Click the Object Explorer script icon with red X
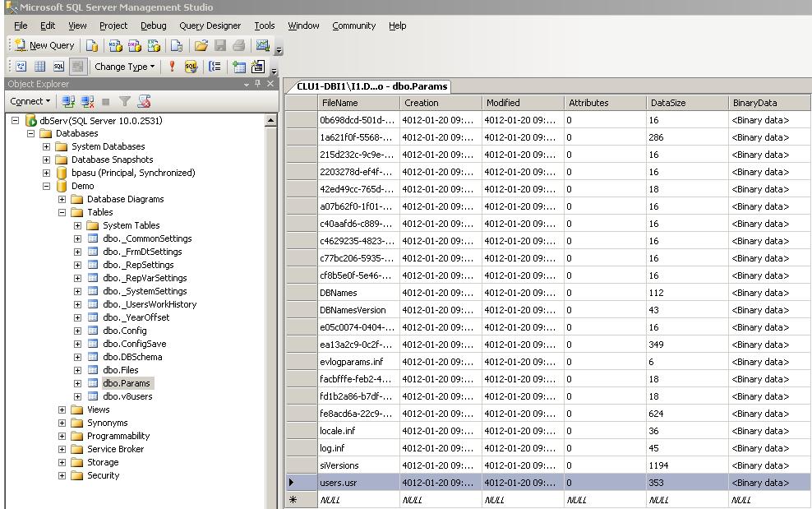Image resolution: width=812 pixels, height=509 pixels. click(144, 101)
